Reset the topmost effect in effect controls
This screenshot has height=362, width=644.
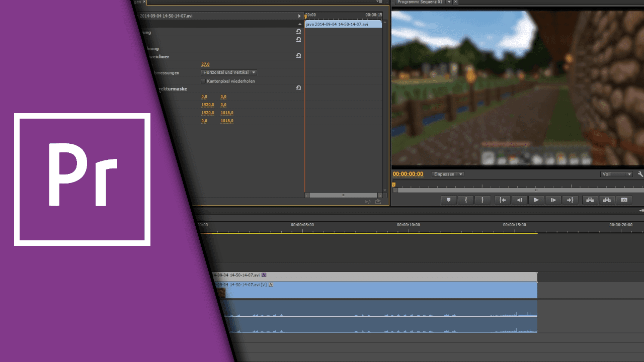(x=298, y=31)
